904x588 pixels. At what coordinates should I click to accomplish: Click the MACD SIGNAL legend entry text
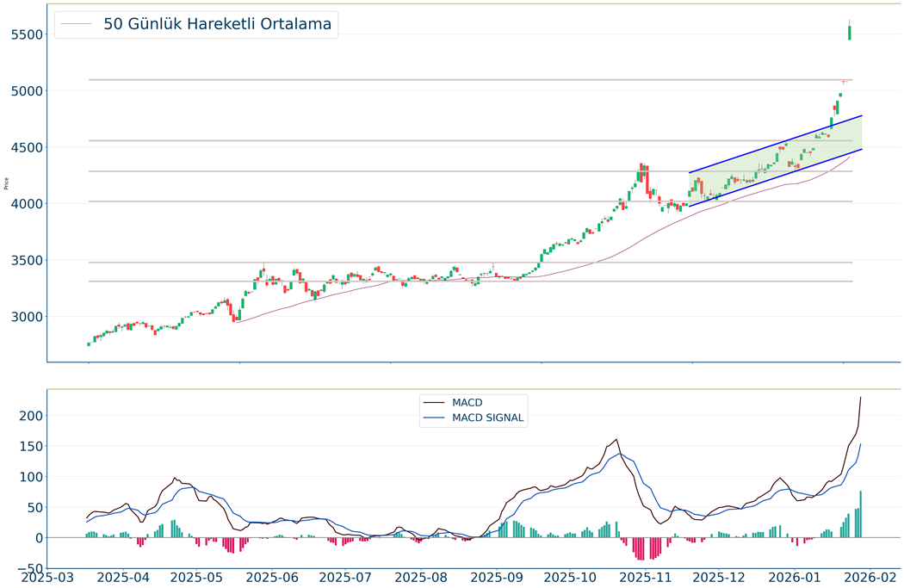[x=487, y=418]
